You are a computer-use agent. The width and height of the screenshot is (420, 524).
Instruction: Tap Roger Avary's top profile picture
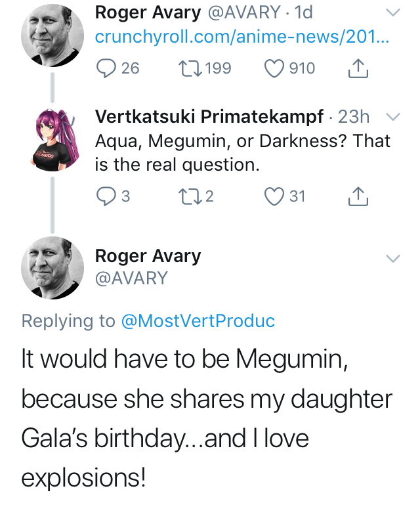tap(53, 37)
